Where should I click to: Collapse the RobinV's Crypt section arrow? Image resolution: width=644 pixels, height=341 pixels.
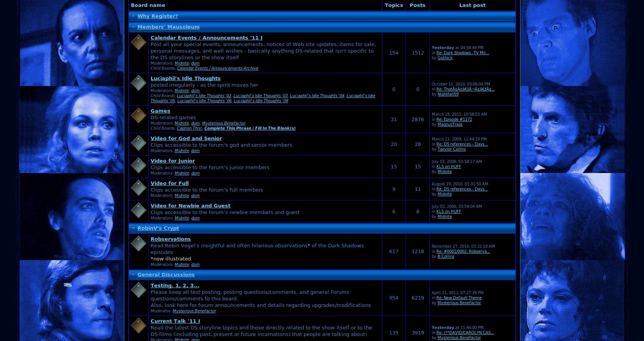[133, 228]
